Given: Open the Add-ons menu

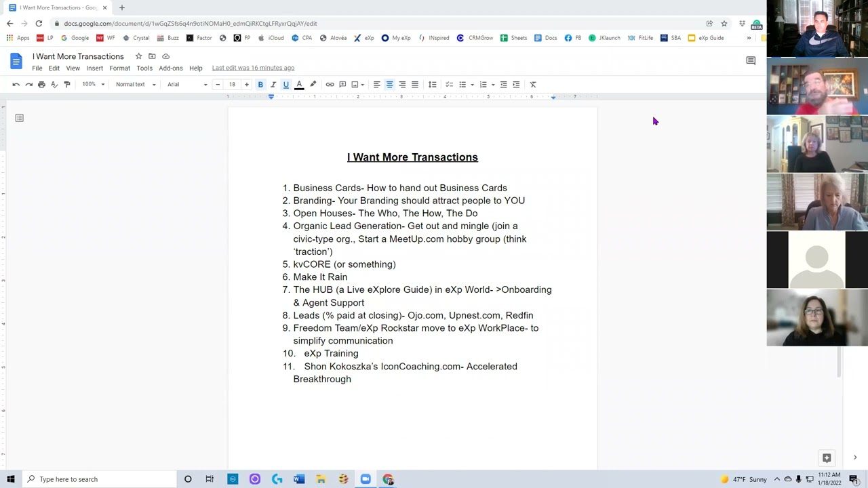Looking at the screenshot, I should [x=171, y=68].
